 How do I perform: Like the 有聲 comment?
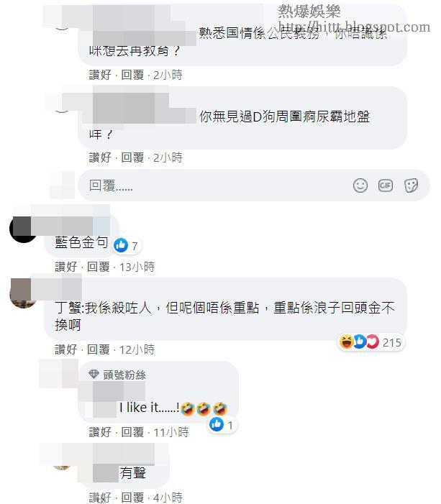tap(100, 498)
